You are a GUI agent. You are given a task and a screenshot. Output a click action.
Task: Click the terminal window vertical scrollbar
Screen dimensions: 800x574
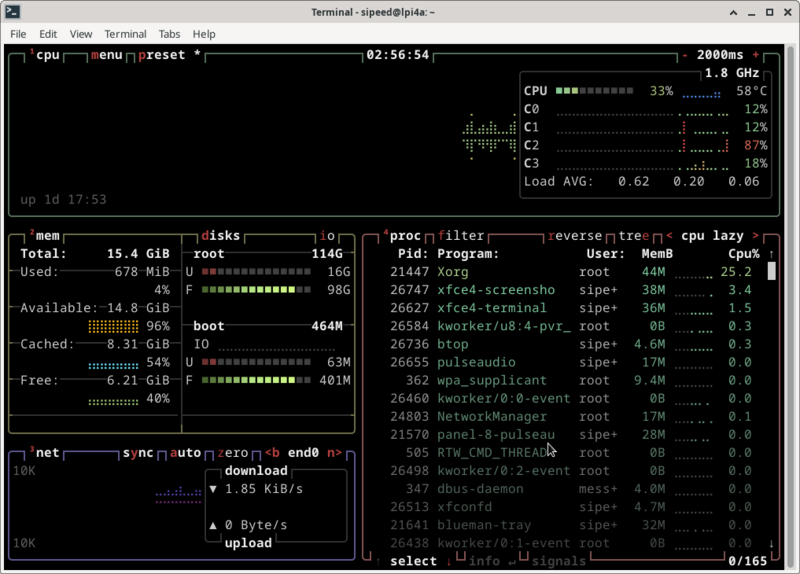pyautogui.click(x=790, y=307)
